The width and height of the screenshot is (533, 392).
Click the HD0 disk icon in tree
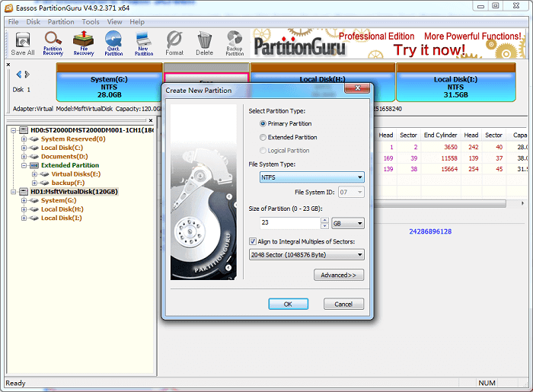click(x=24, y=130)
